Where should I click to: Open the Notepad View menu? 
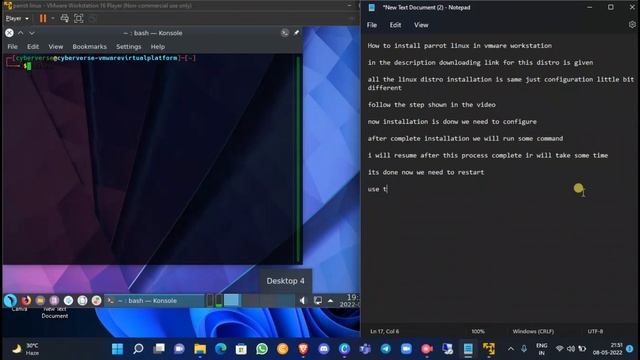click(421, 25)
